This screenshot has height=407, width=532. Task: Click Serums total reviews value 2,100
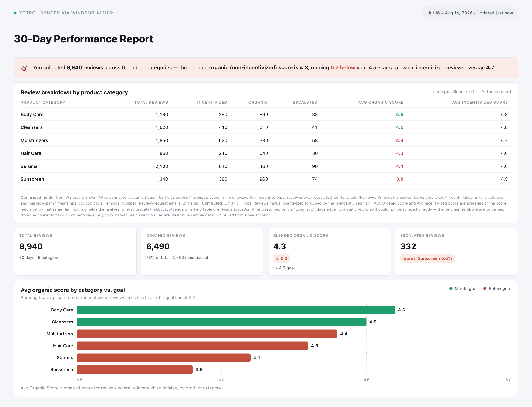tap(162, 166)
